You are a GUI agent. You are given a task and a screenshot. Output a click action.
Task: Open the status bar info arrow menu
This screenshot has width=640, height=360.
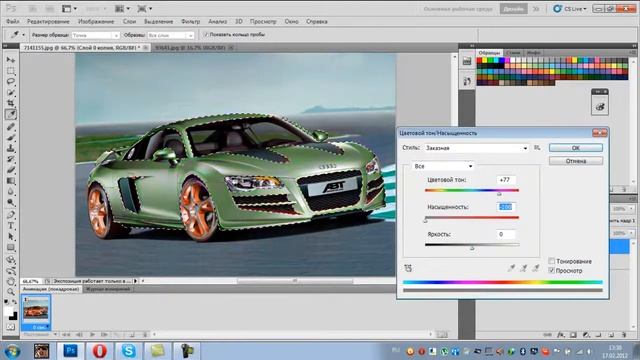(x=136, y=281)
